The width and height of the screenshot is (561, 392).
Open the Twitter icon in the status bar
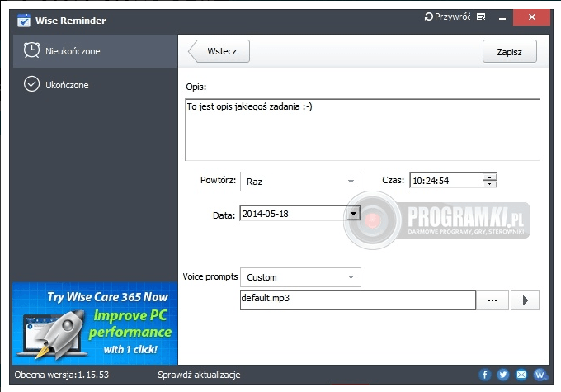pyautogui.click(x=502, y=375)
